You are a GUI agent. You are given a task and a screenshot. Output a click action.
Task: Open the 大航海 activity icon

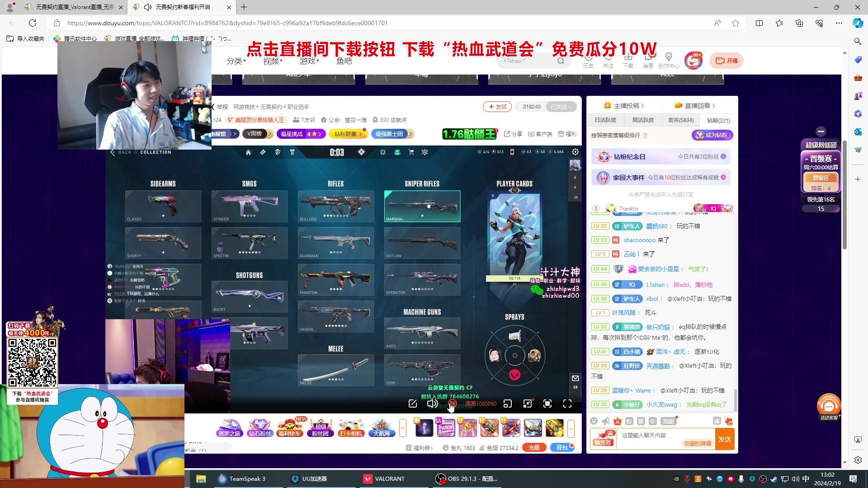pyautogui.click(x=382, y=428)
